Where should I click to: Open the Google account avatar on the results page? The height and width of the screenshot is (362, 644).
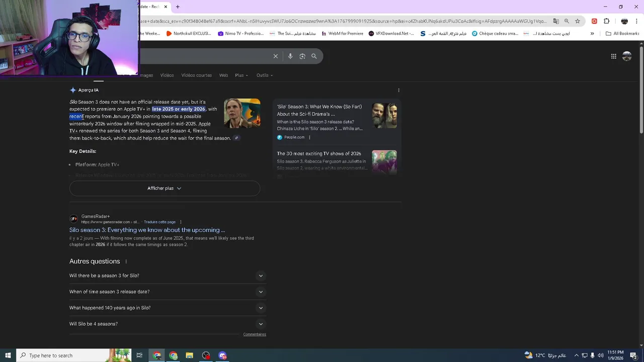[x=627, y=56]
